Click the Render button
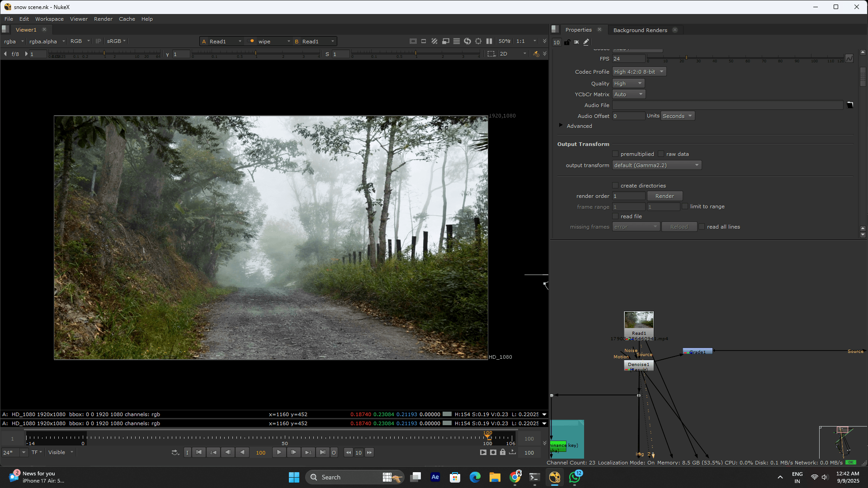The height and width of the screenshot is (488, 868). [x=665, y=196]
